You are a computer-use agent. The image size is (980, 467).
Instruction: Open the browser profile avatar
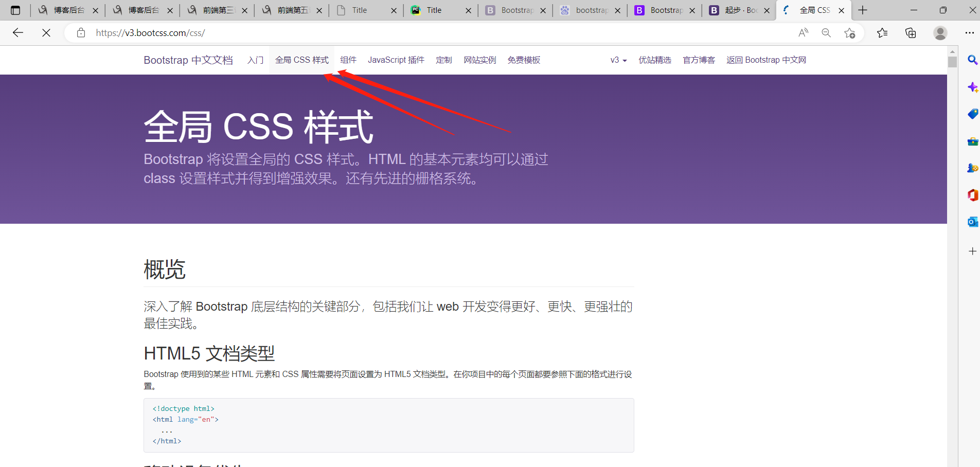[940, 33]
